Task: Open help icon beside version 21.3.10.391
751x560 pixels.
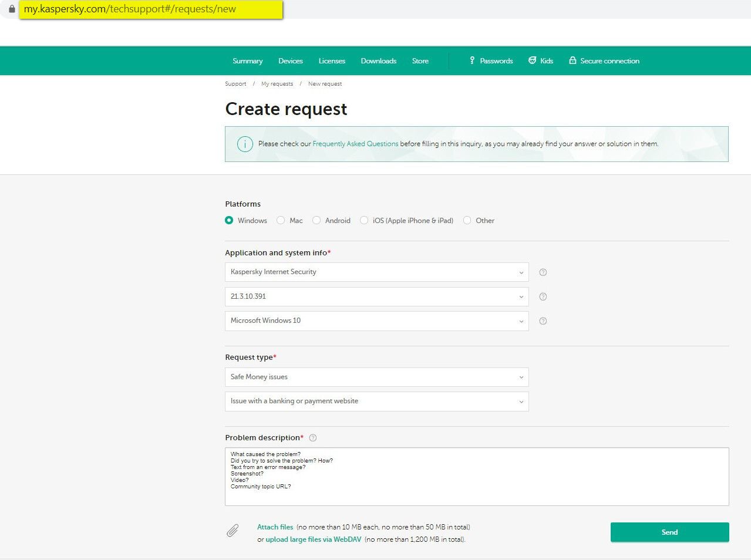Action: pos(543,297)
